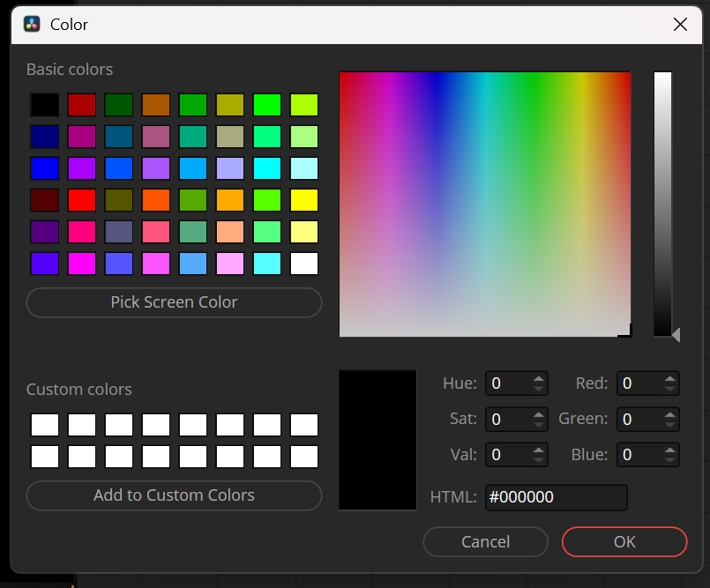This screenshot has width=710, height=588.
Task: Click the brightness value slider bar
Action: [662, 205]
